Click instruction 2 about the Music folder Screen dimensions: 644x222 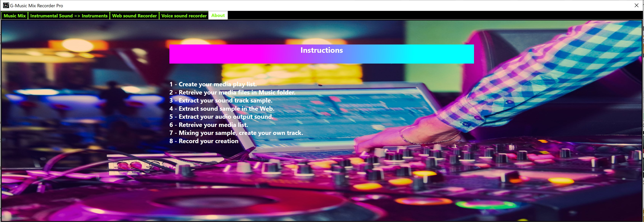click(x=232, y=92)
